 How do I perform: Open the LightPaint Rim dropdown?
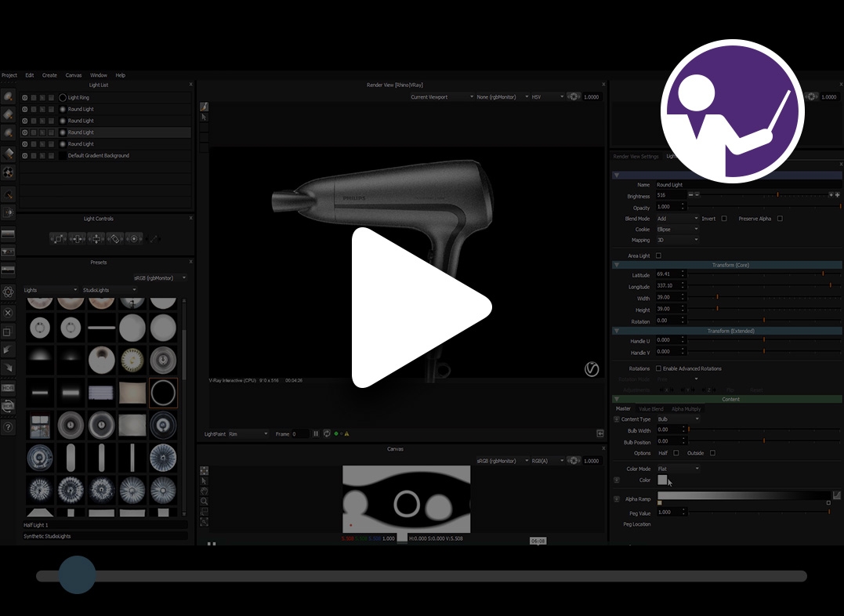[x=248, y=434]
